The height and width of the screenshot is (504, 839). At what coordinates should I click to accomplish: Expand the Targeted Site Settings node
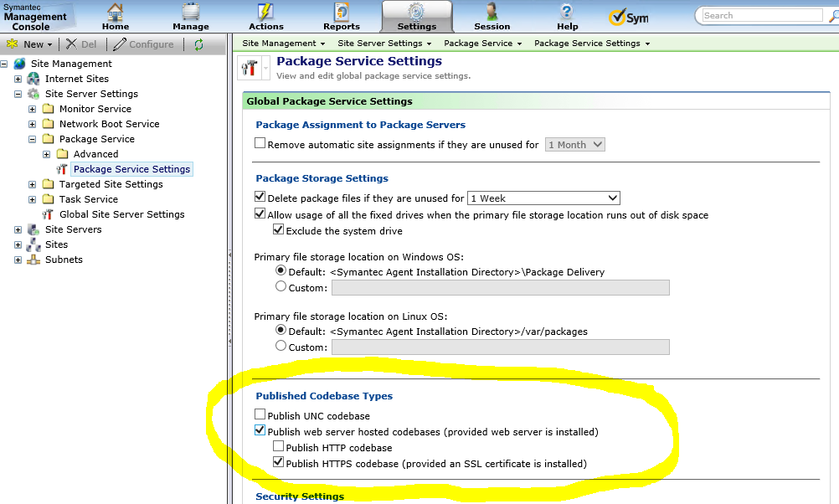click(x=32, y=184)
